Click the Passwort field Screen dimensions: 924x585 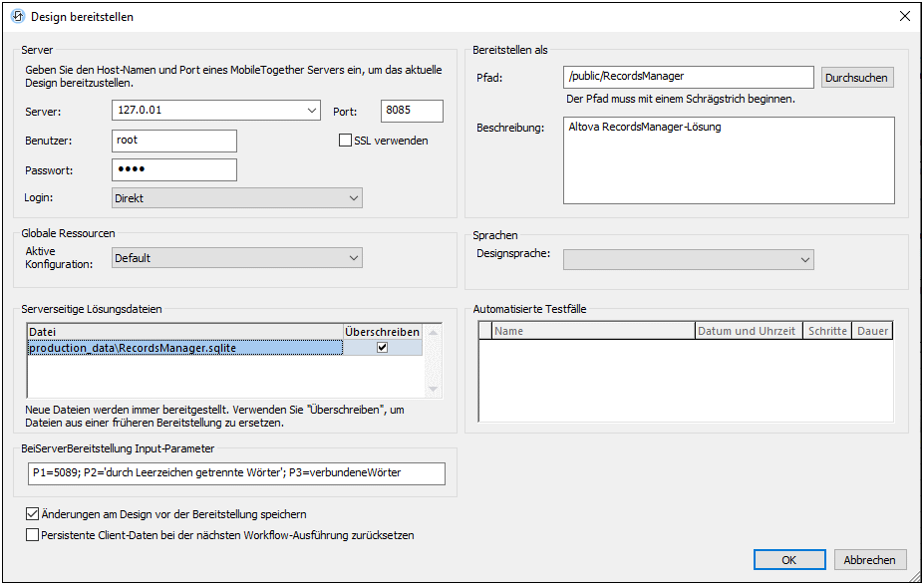point(174,169)
